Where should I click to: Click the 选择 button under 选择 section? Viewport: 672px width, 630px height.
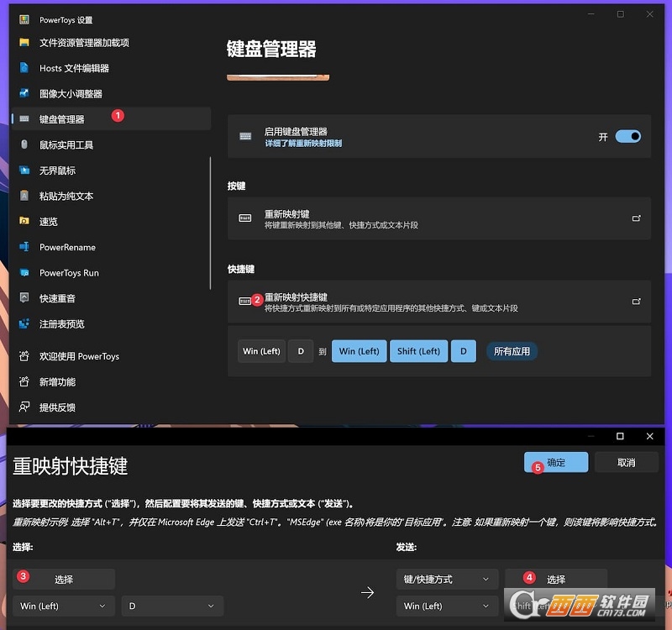[64, 580]
